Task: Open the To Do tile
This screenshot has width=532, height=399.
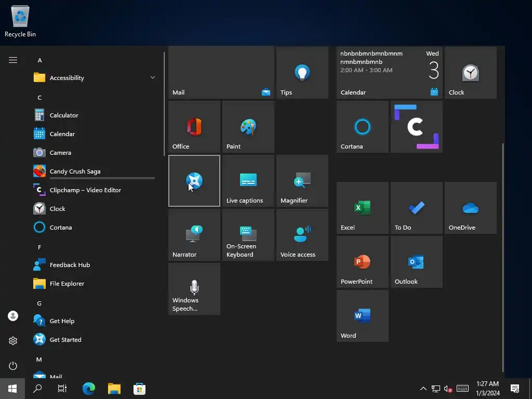Action: 416,208
